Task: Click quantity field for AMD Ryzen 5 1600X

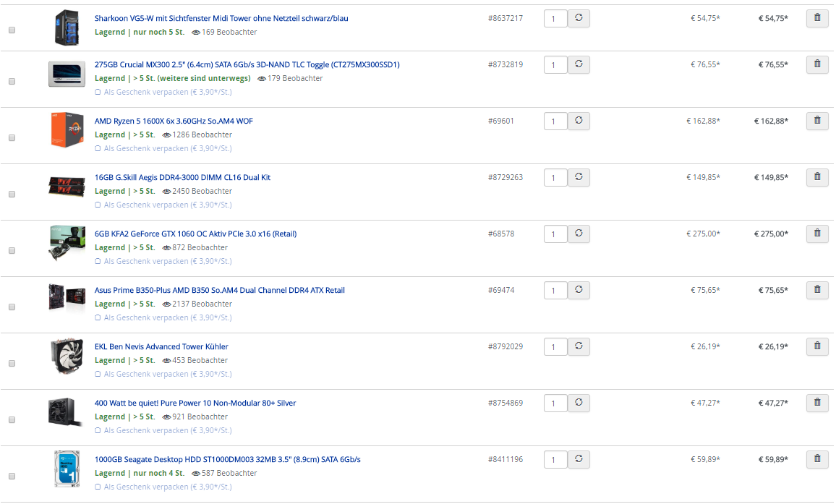Action: click(555, 121)
